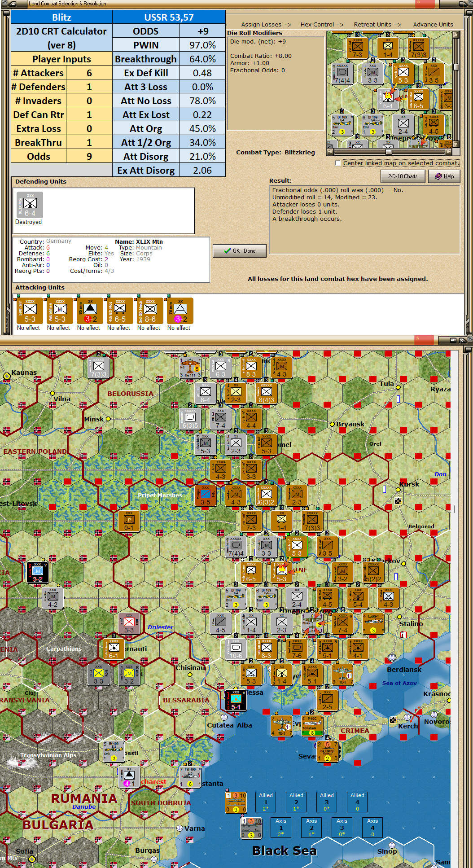The image size is (473, 868).
Task: Click the red 3-3 counter near Dniester
Action: tap(129, 623)
